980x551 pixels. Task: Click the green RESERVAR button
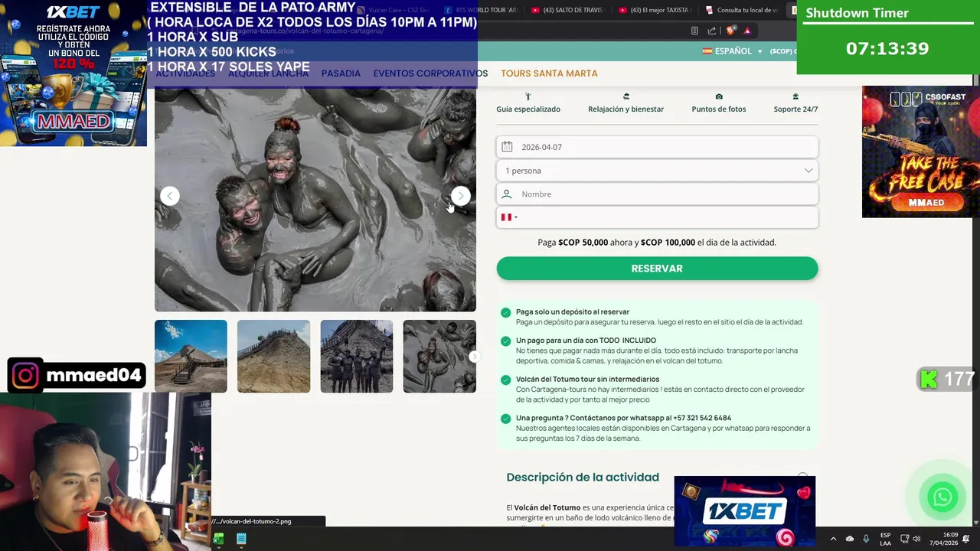pyautogui.click(x=657, y=269)
